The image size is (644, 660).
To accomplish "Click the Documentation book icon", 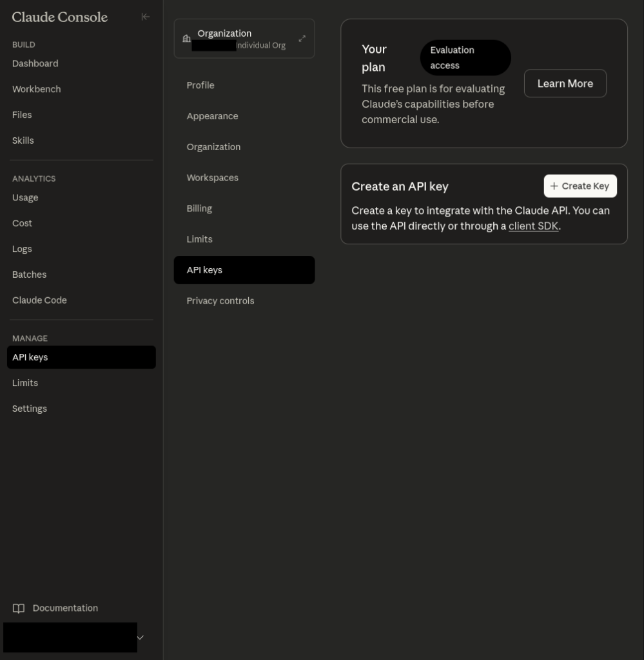I will coord(19,608).
